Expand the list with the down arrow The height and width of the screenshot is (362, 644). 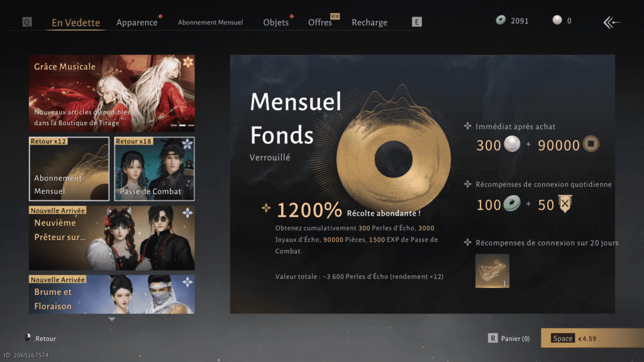(112, 319)
